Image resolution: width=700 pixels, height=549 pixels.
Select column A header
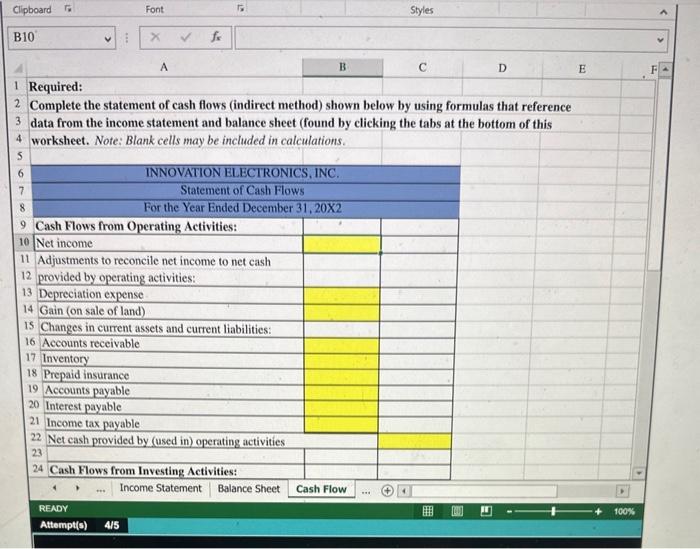click(x=164, y=67)
